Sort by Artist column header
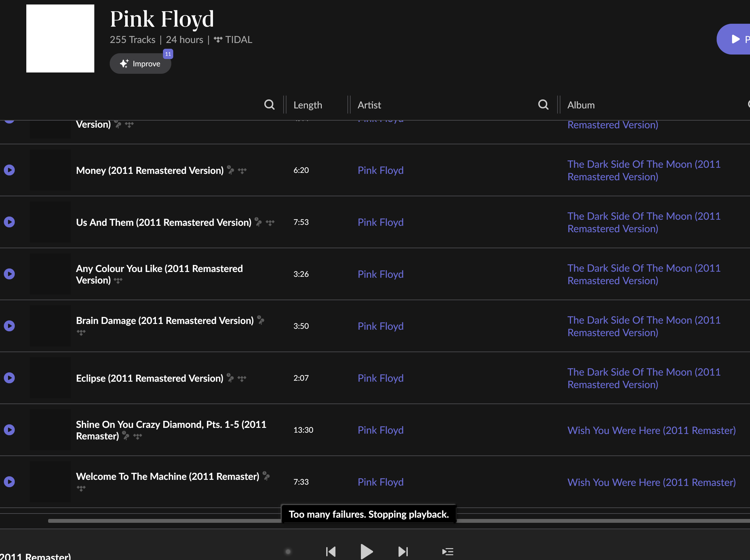 pos(369,105)
